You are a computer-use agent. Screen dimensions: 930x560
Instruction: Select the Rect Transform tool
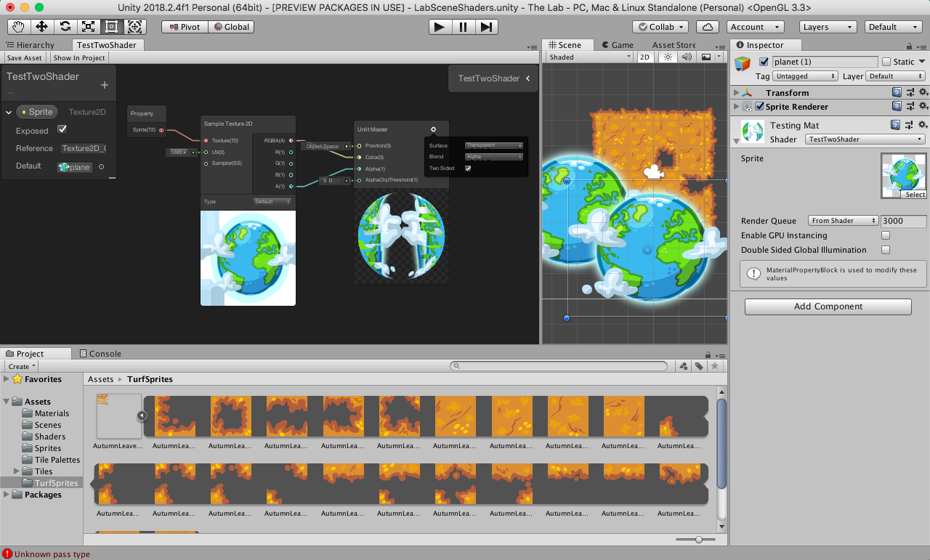pyautogui.click(x=111, y=27)
